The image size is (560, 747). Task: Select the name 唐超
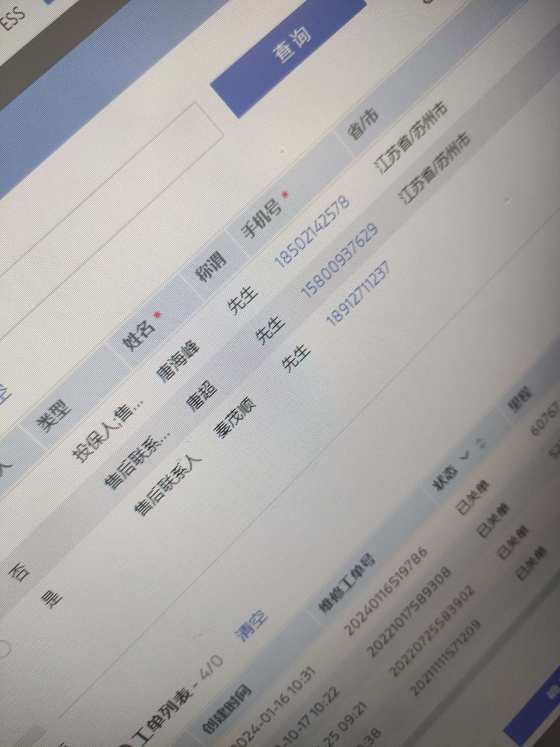pyautogui.click(x=201, y=396)
